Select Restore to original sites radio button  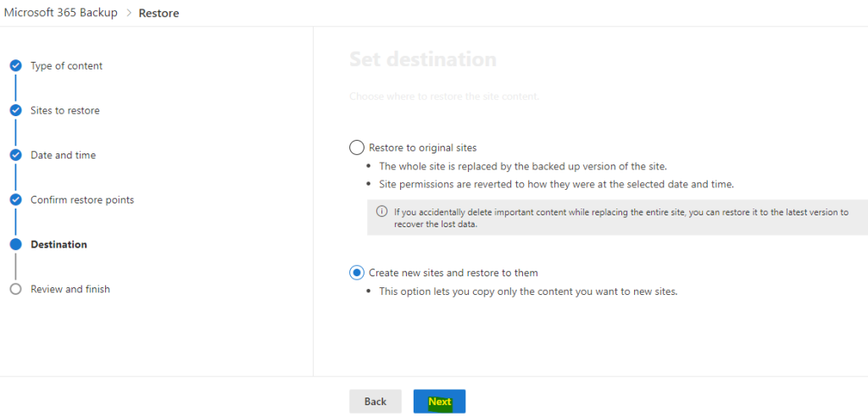[x=357, y=147]
